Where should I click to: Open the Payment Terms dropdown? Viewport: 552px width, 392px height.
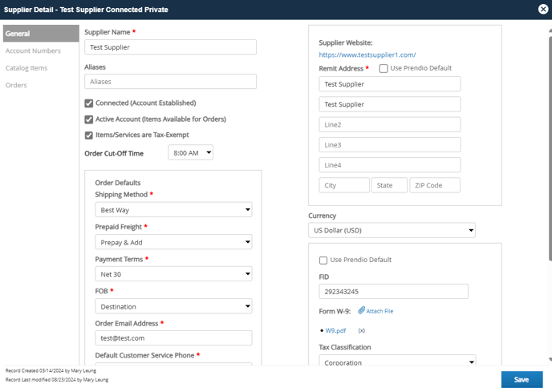pos(173,274)
